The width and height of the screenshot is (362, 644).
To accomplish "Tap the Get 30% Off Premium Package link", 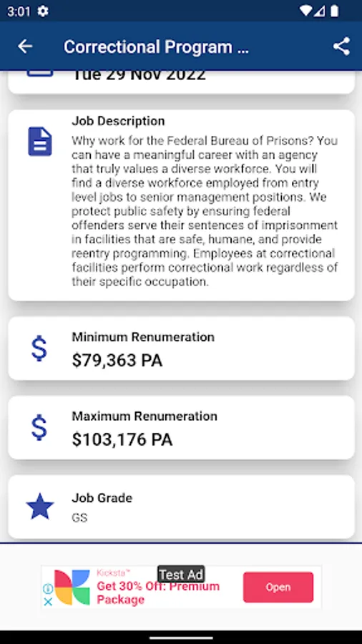I will pos(158,592).
